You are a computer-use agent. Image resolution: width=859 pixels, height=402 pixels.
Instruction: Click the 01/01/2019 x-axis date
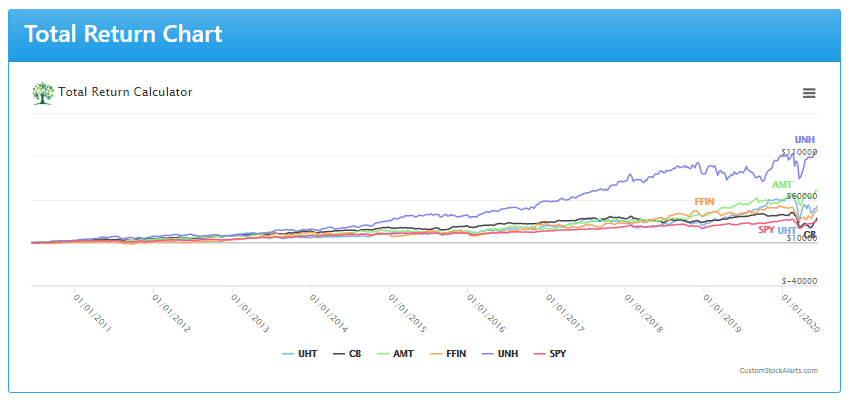pyautogui.click(x=722, y=313)
